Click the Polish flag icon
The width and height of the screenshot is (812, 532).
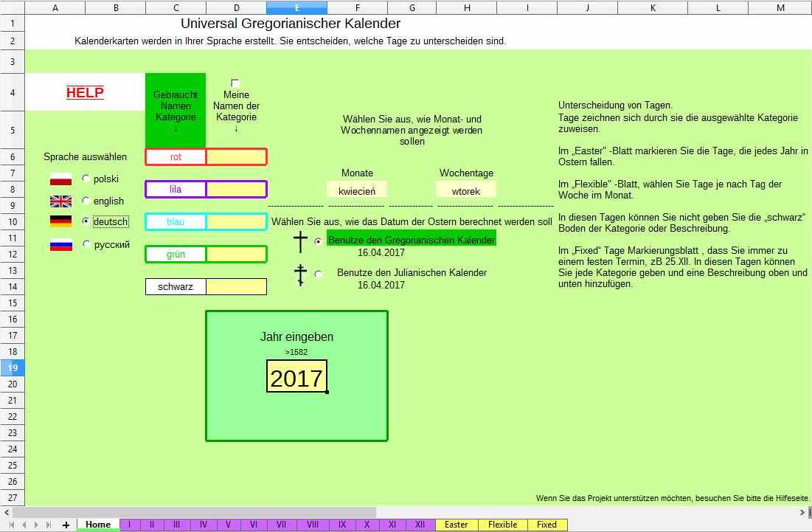[x=60, y=179]
